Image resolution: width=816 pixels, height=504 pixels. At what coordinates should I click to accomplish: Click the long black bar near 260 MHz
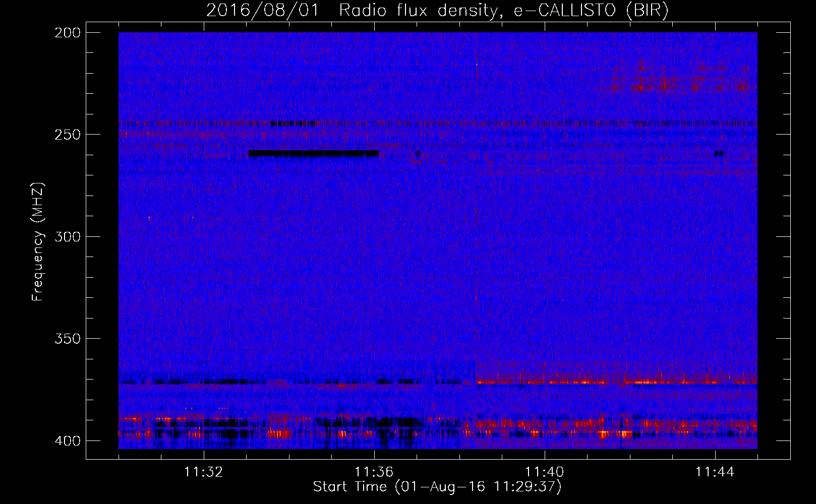click(314, 154)
